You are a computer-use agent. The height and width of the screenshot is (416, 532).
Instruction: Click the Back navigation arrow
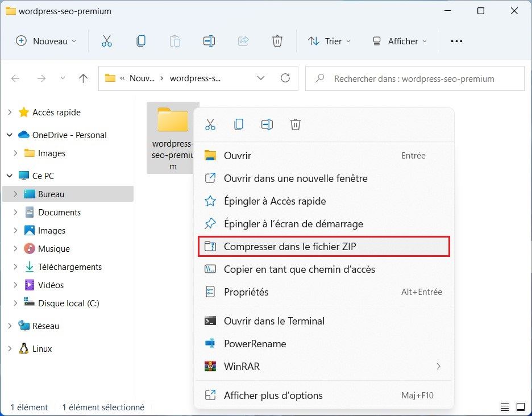click(x=15, y=79)
